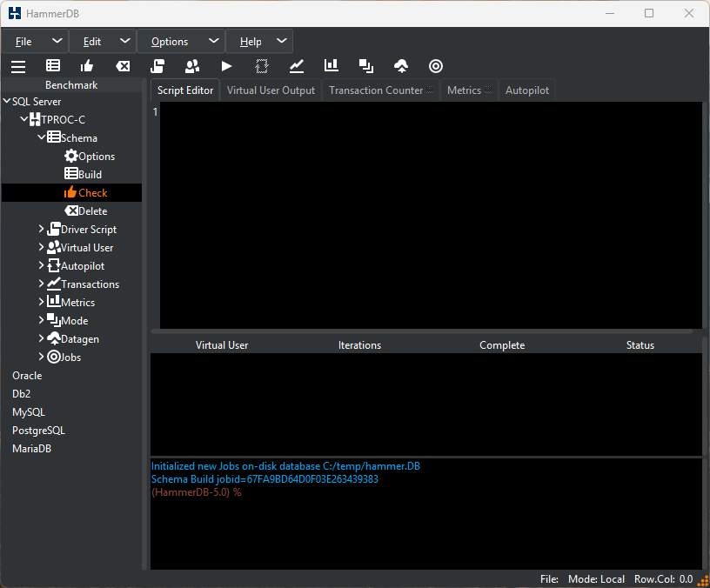710x588 pixels.
Task: Load the Driver Script from toolbar icon
Action: pyautogui.click(x=157, y=66)
